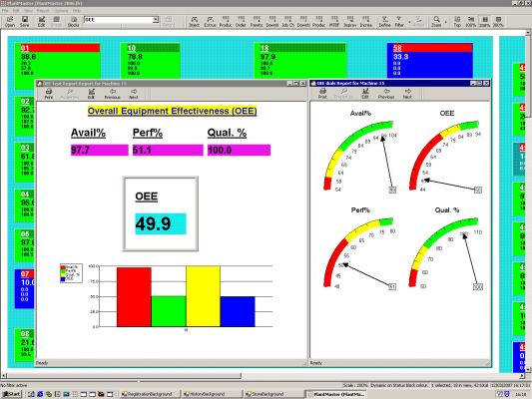Go to Next in the OEE Text Report
The height and width of the screenshot is (399, 532).
point(134,94)
